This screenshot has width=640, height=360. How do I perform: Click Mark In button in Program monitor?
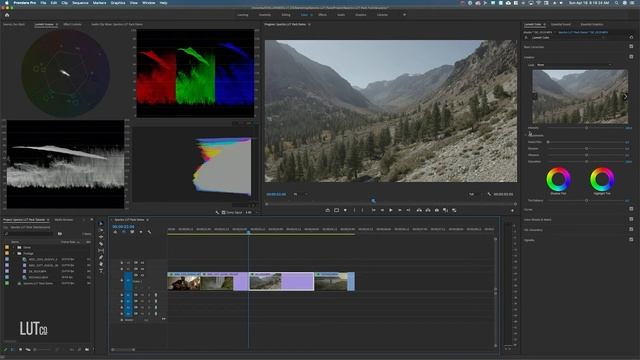point(354,210)
